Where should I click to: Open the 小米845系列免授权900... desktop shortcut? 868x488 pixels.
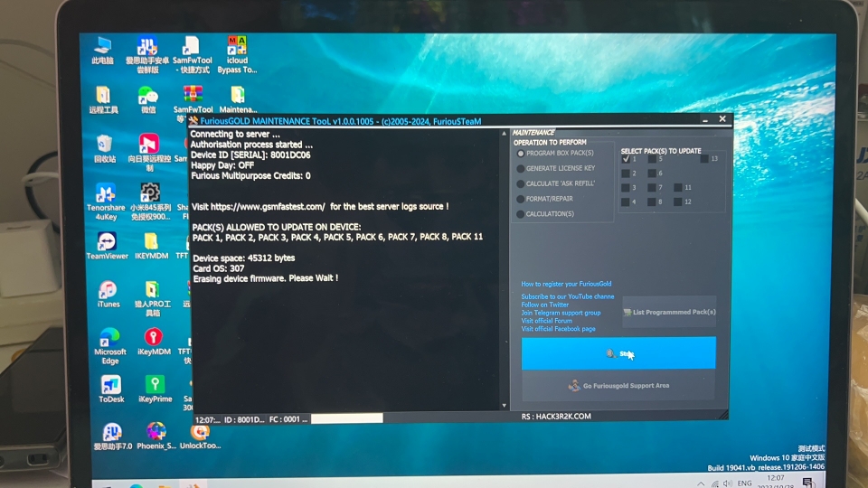(x=150, y=202)
